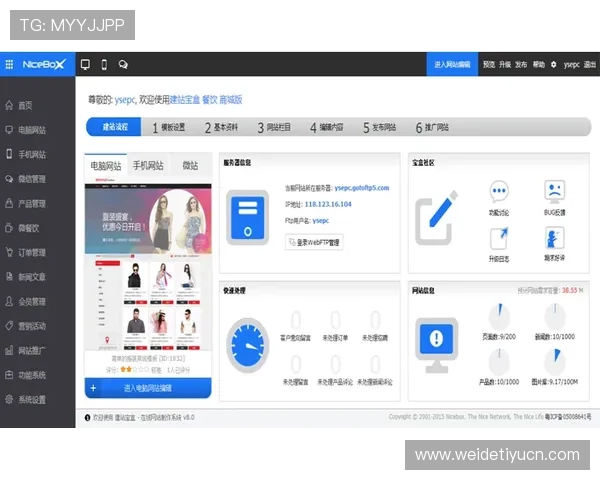600x480 pixels.
Task: Select step 4 编辑内容
Action: click(x=327, y=127)
